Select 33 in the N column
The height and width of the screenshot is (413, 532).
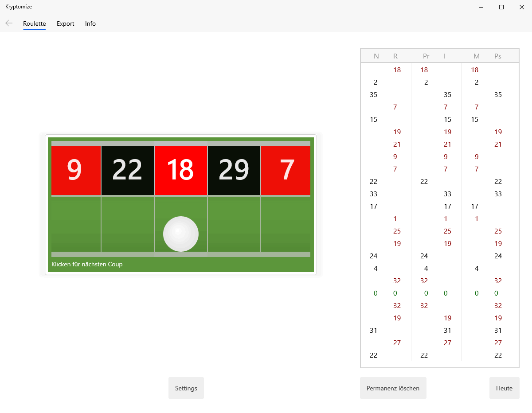pos(374,194)
